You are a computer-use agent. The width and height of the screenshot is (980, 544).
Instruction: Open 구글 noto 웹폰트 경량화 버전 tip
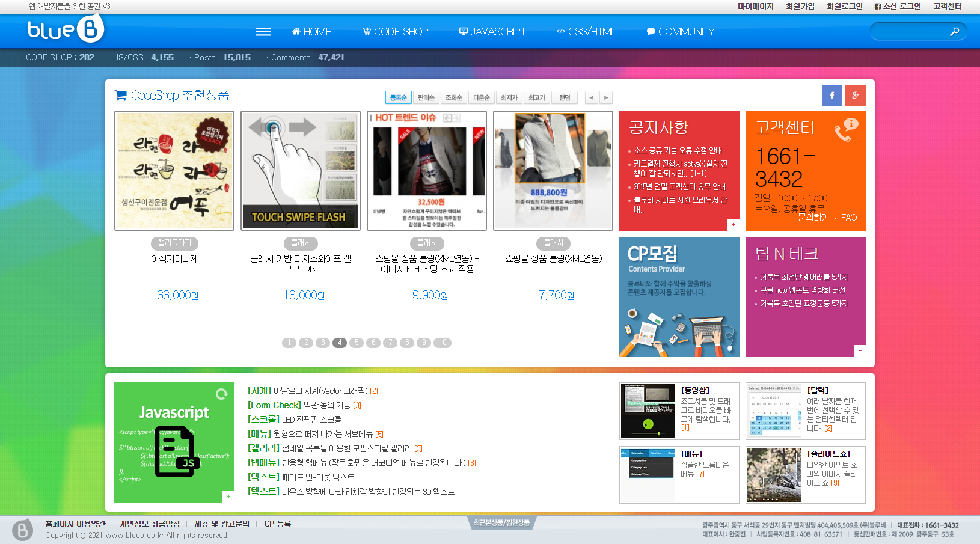coord(803,290)
